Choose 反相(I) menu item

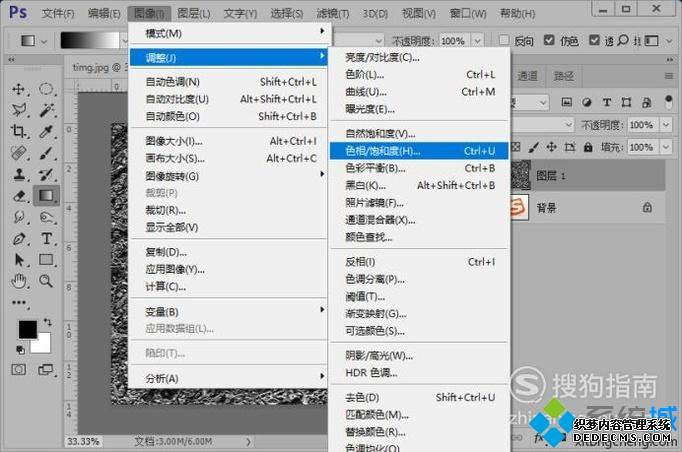click(419, 262)
